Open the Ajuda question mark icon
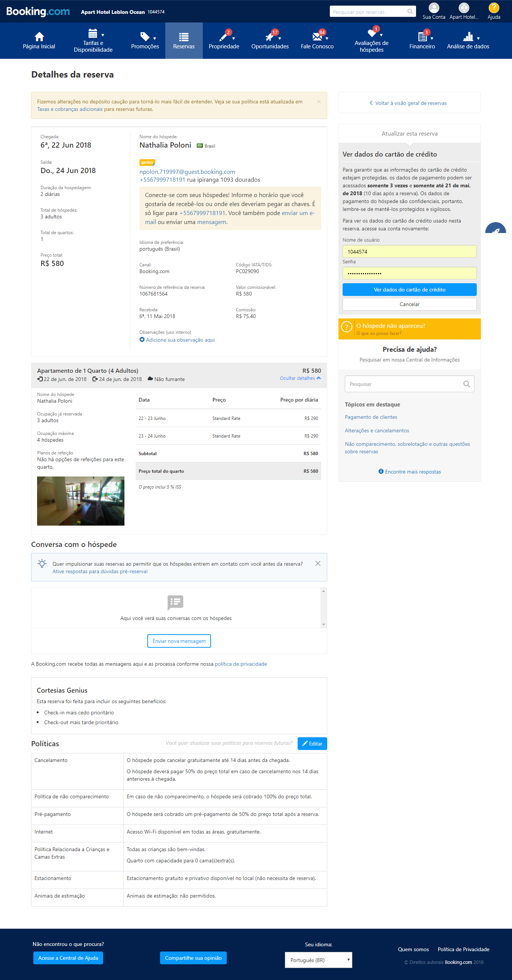 (493, 7)
